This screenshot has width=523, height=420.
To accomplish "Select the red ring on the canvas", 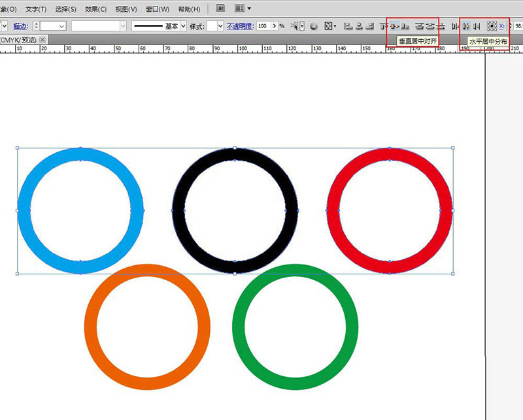I will pyautogui.click(x=333, y=210).
